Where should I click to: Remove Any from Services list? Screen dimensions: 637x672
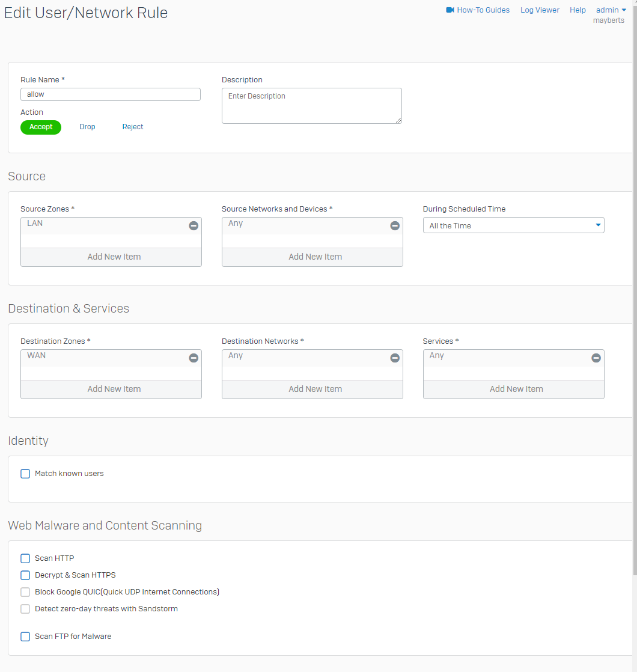[596, 358]
